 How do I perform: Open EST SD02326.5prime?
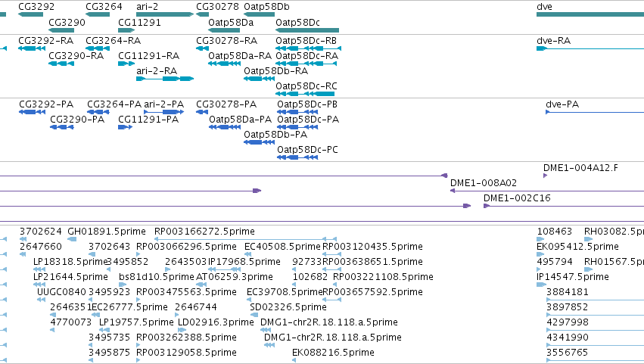click(288, 308)
